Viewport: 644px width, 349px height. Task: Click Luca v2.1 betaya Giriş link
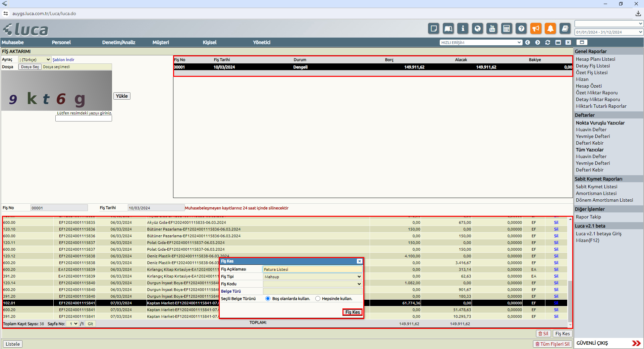pos(598,234)
